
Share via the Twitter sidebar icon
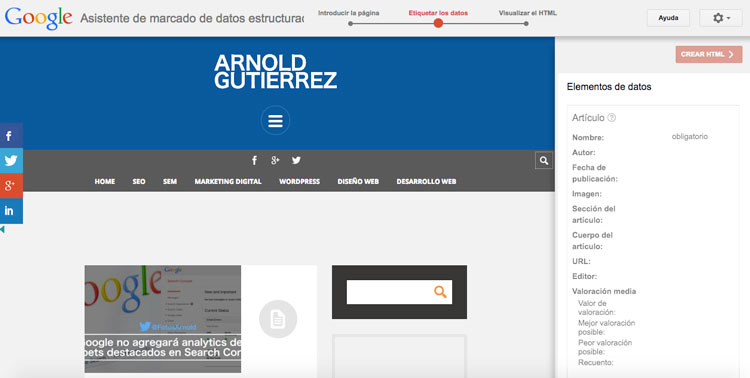[11, 160]
